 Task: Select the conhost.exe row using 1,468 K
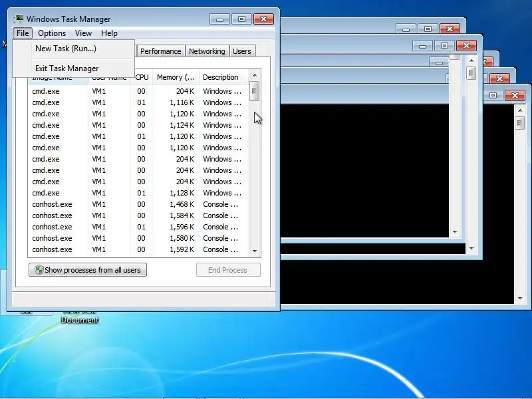click(x=138, y=204)
